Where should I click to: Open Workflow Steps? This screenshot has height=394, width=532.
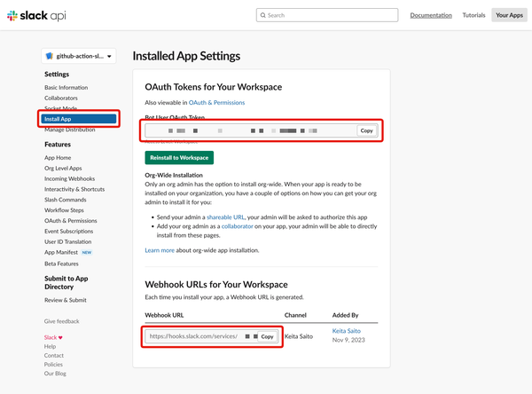[64, 210]
